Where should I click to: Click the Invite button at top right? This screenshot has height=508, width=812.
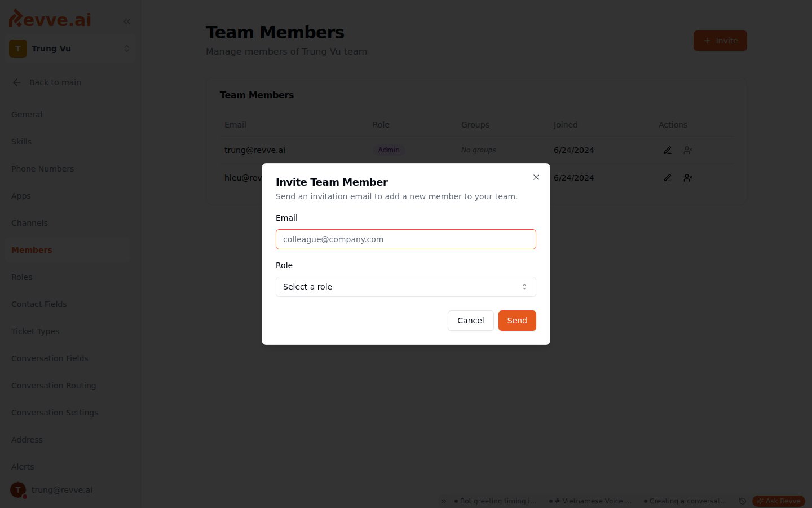[x=720, y=41]
